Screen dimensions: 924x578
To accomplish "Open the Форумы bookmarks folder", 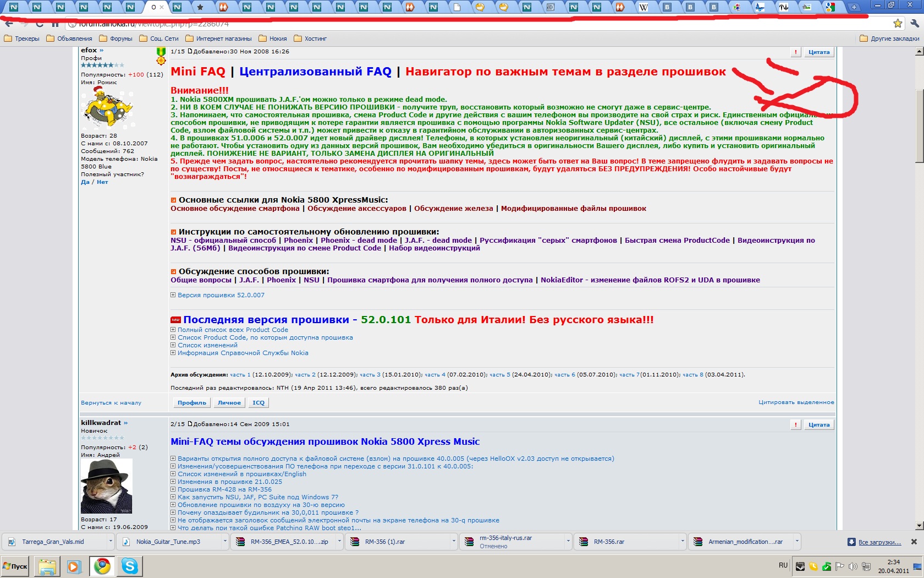I will coord(116,39).
